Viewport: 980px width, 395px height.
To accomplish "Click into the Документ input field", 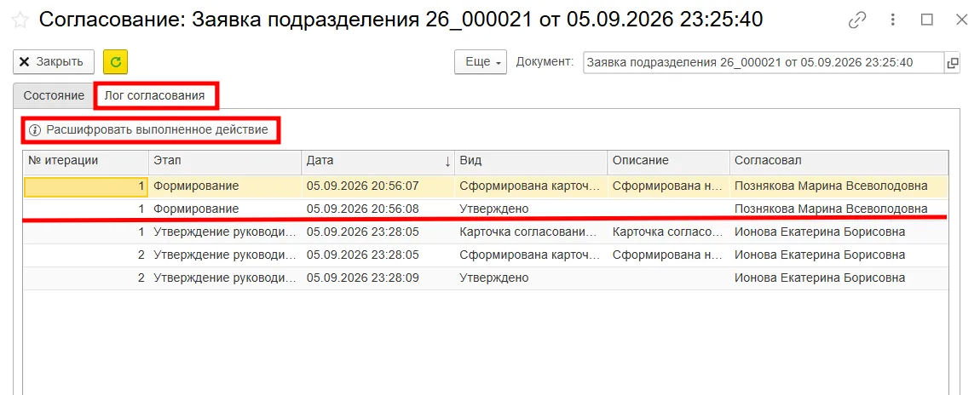I will click(764, 62).
